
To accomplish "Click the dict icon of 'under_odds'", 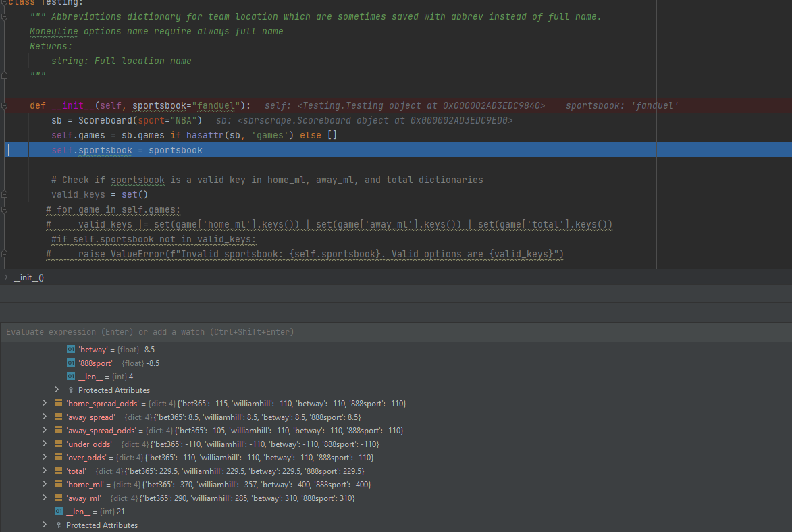I will [59, 444].
